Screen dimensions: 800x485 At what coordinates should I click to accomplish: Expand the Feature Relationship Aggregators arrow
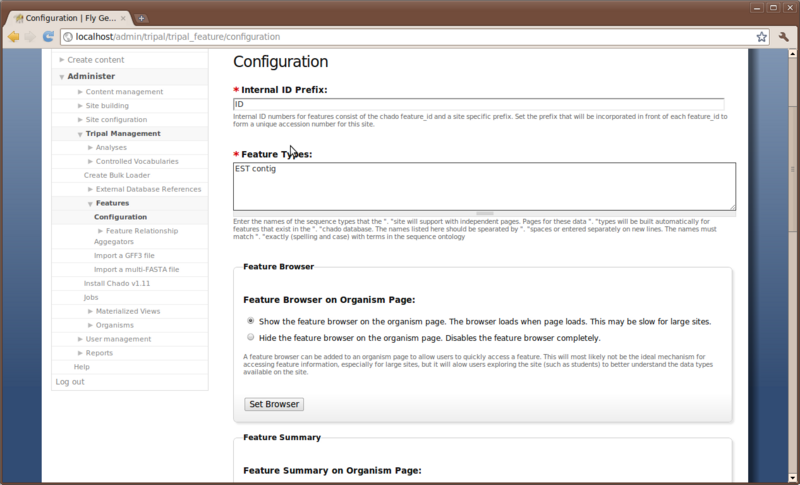[x=101, y=231]
